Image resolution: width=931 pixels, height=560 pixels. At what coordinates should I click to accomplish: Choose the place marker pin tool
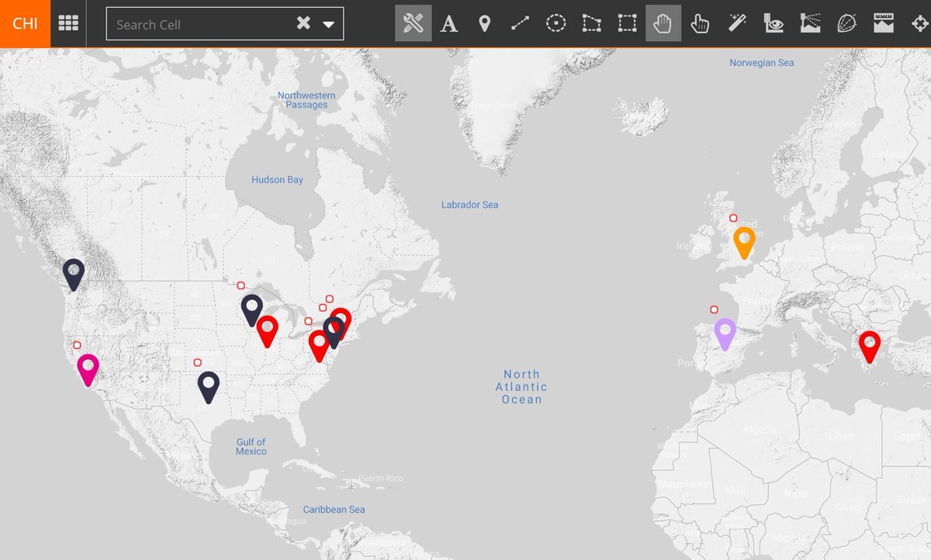[x=484, y=23]
